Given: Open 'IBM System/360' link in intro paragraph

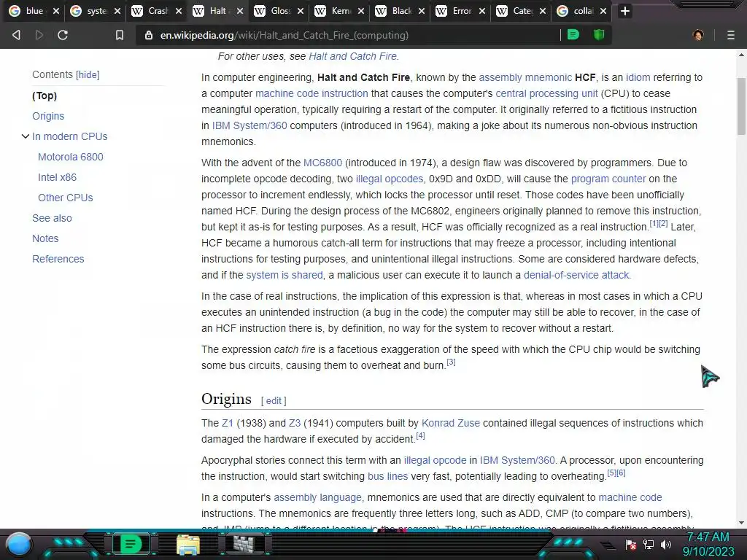Looking at the screenshot, I should click(249, 125).
